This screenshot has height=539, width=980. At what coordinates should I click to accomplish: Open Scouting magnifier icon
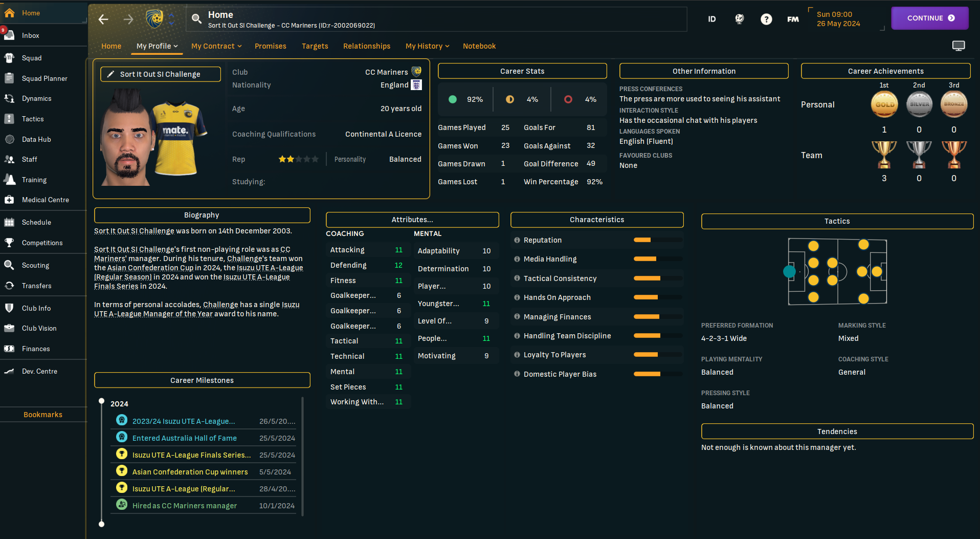click(x=9, y=265)
